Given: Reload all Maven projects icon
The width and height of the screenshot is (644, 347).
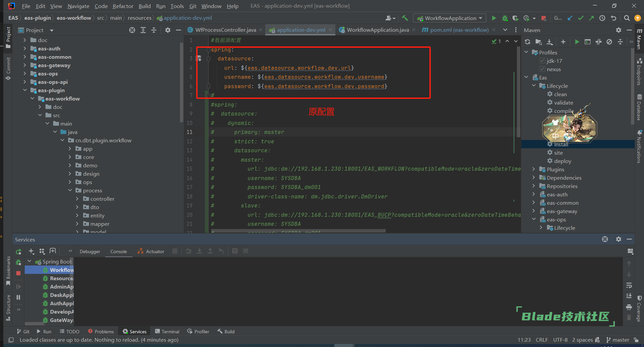Looking at the screenshot, I should pos(528,42).
